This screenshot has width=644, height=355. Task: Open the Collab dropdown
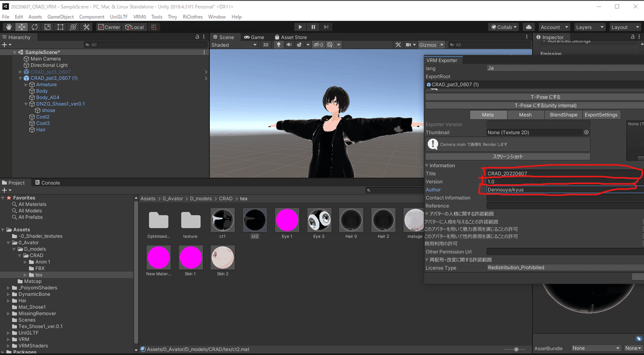click(x=504, y=27)
